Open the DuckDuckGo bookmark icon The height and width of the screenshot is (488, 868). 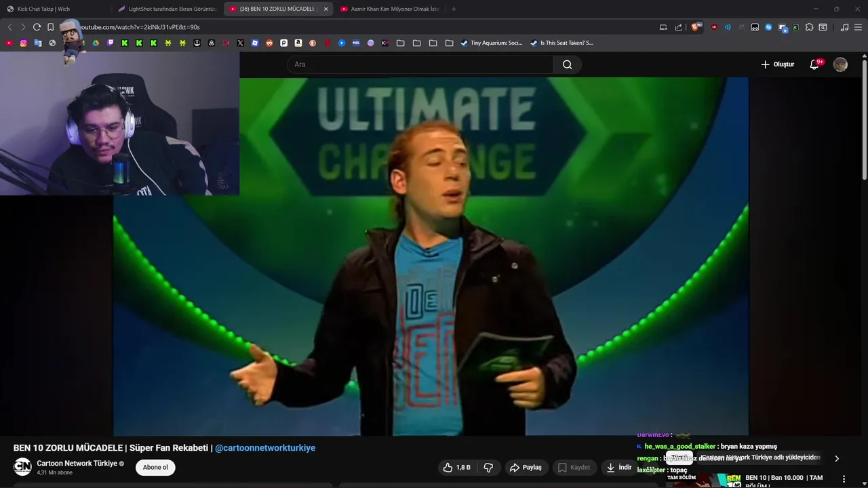point(313,43)
